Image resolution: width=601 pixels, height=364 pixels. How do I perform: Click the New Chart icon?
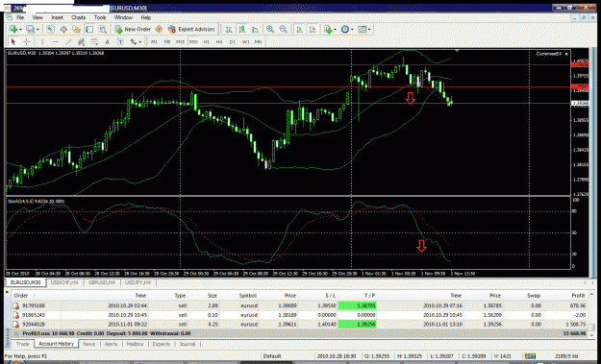13,29
